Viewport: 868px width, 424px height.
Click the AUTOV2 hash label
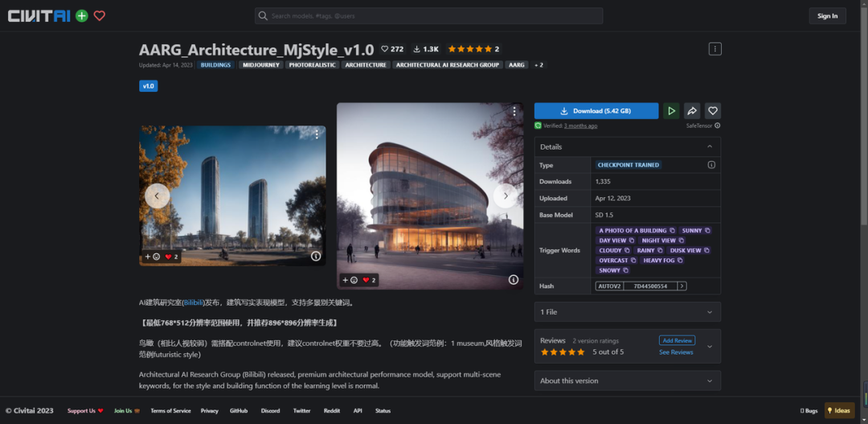(609, 286)
